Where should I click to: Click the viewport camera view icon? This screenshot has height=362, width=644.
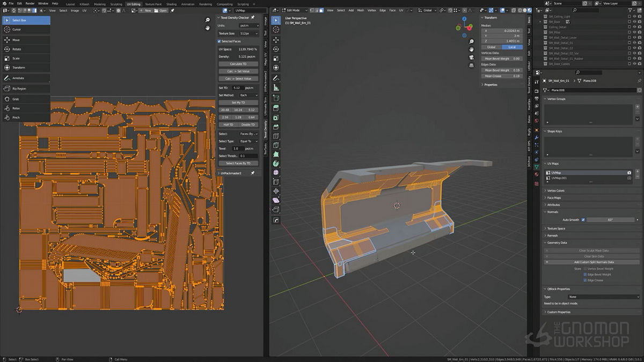click(x=471, y=57)
